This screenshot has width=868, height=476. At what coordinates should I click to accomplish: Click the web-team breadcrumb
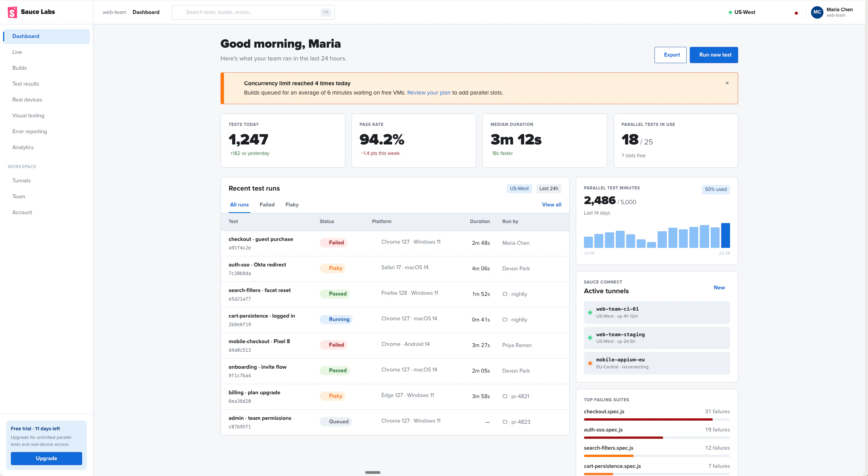(114, 12)
